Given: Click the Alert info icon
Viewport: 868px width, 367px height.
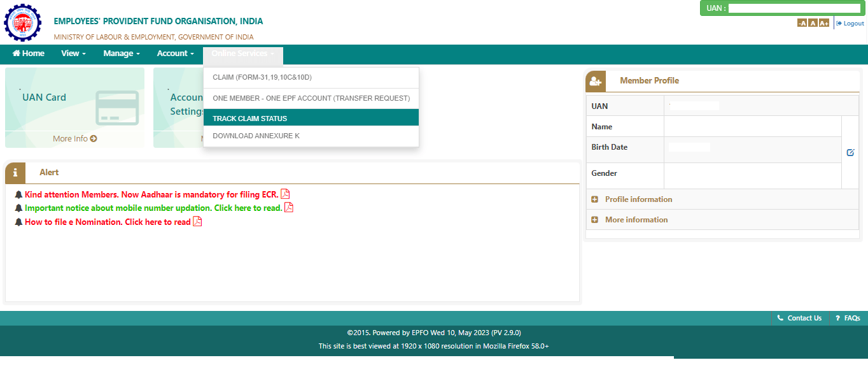Looking at the screenshot, I should click(15, 172).
